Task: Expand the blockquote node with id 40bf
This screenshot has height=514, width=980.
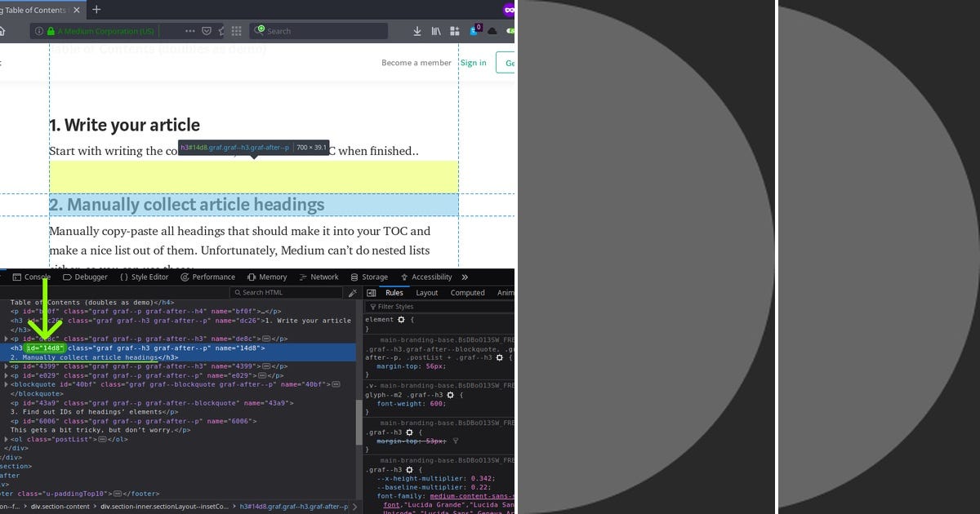Action: pos(7,384)
